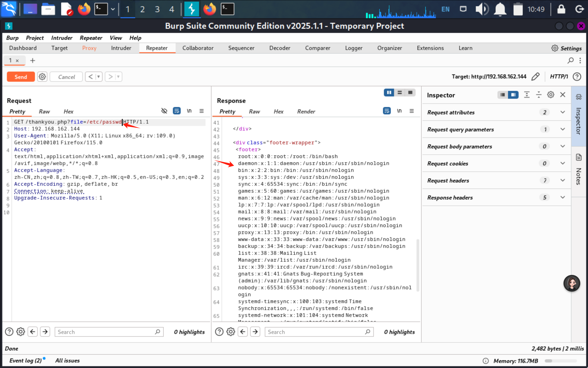
Task: Expand Request query parameters section
Action: pyautogui.click(x=563, y=129)
